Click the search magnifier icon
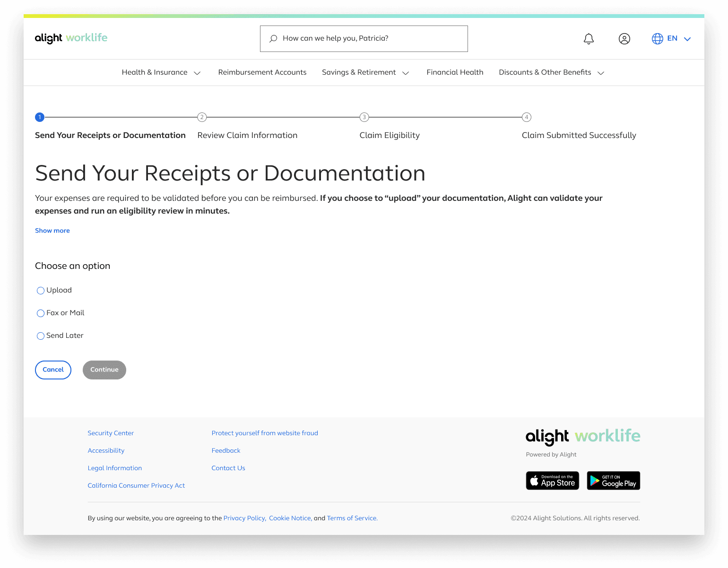728x568 pixels. click(273, 39)
